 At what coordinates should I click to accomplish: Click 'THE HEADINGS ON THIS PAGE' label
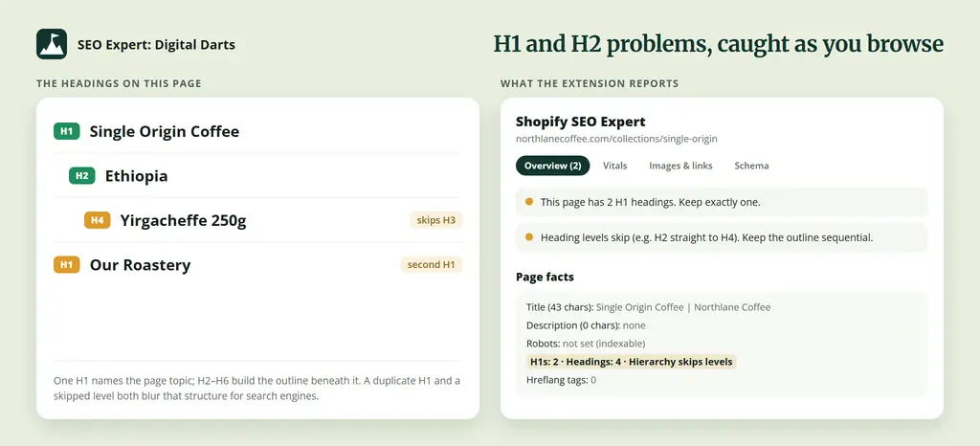(x=119, y=83)
